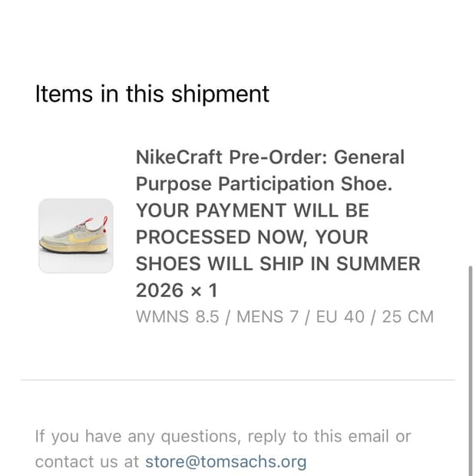Click the 'Pre-Order:' text in the title
Screen dimensions: 476x476
coord(278,157)
